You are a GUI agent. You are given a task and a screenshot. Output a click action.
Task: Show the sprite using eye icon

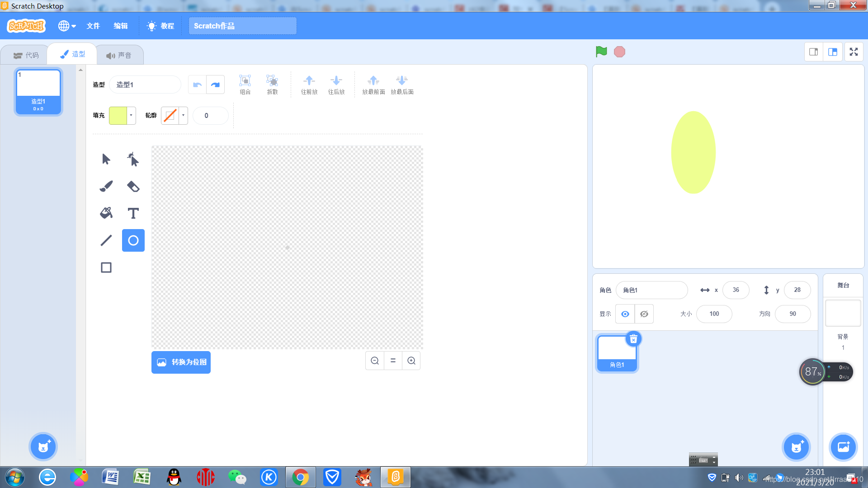[x=625, y=314]
